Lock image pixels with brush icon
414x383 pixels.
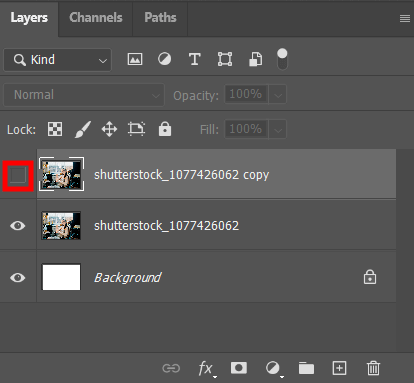[83, 129]
